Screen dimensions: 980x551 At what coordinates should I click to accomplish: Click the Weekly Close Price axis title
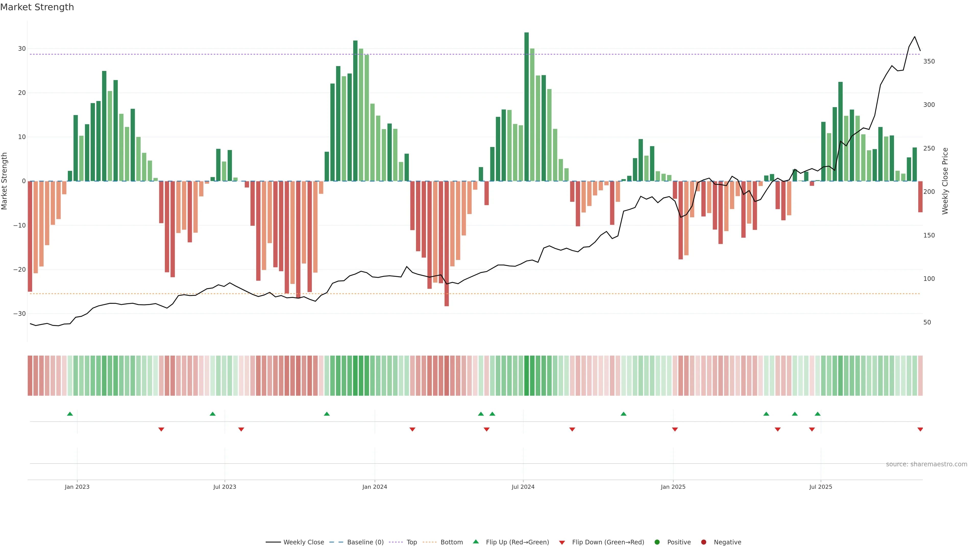(x=945, y=181)
